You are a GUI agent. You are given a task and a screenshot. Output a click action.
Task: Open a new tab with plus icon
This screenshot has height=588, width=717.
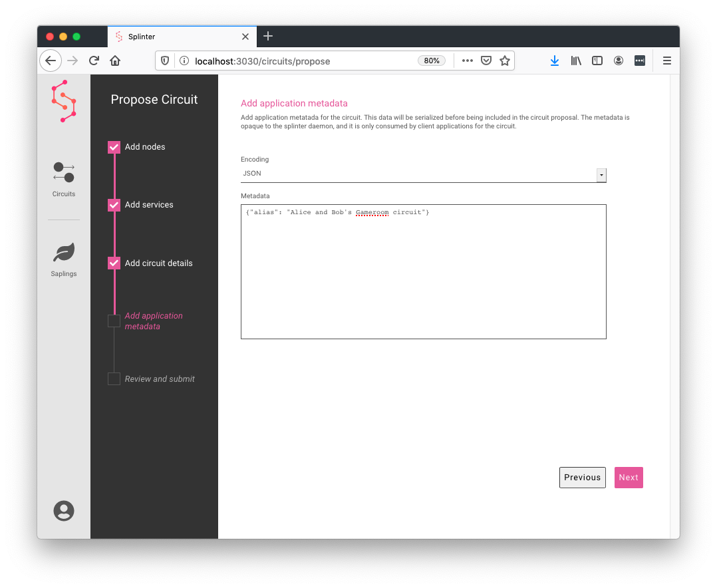268,36
